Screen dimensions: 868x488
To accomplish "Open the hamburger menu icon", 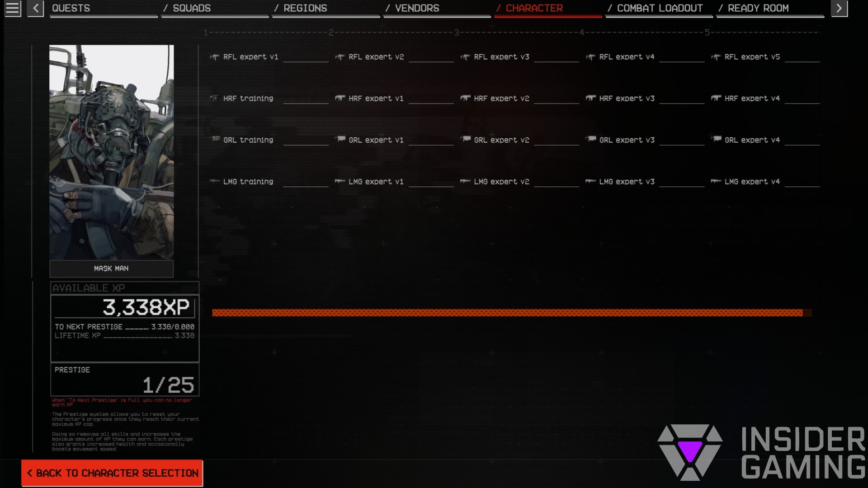I will (x=12, y=7).
